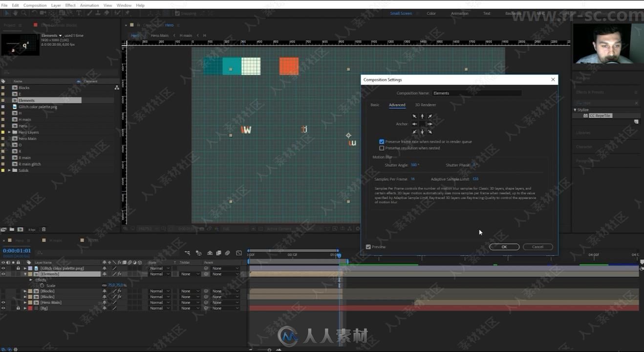Toggle the Preview checkbox in dialog
Image resolution: width=644 pixels, height=352 pixels.
(x=368, y=247)
